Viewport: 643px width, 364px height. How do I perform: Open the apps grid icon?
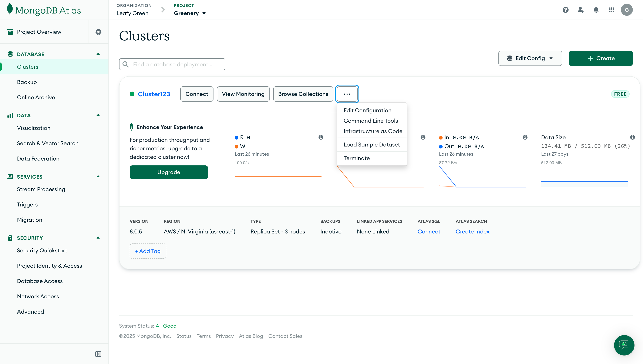[x=612, y=10]
